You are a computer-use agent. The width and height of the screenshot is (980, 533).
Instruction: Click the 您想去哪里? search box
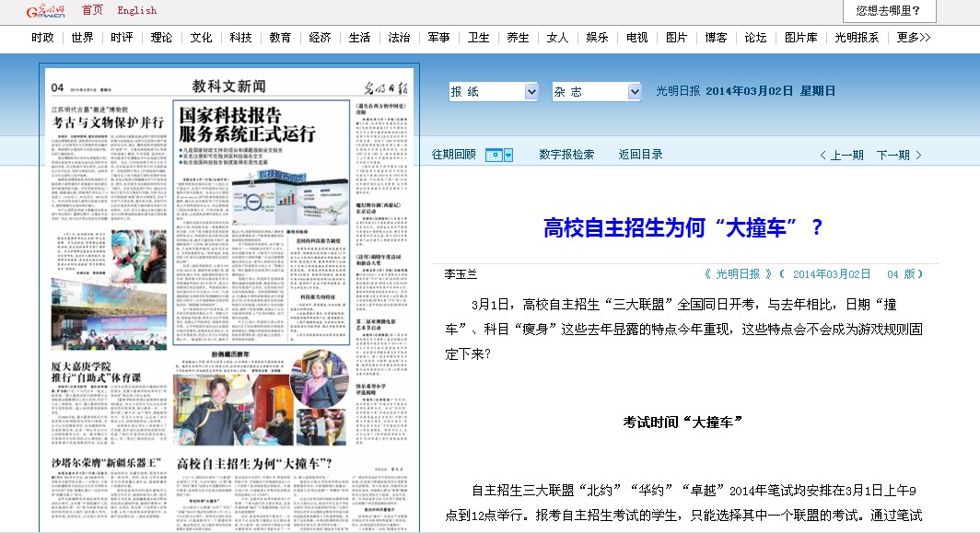pos(889,11)
